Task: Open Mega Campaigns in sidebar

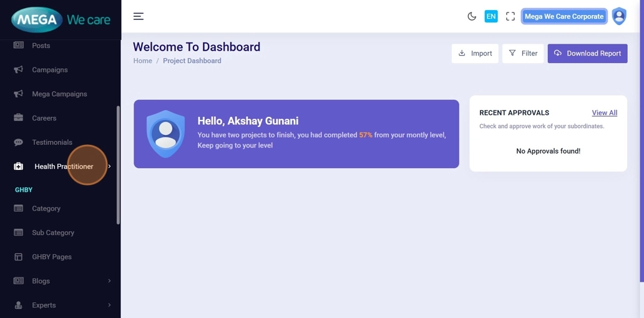Action: tap(59, 94)
